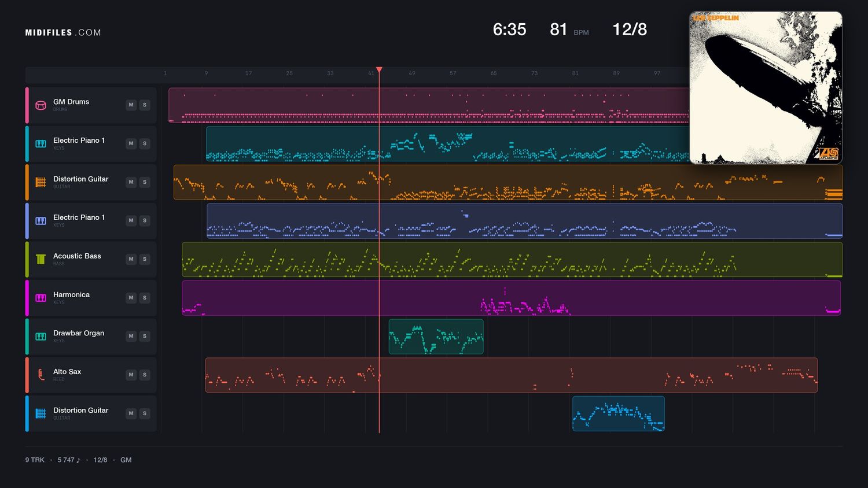Click the blue Distortion Guitar icon

point(41,413)
